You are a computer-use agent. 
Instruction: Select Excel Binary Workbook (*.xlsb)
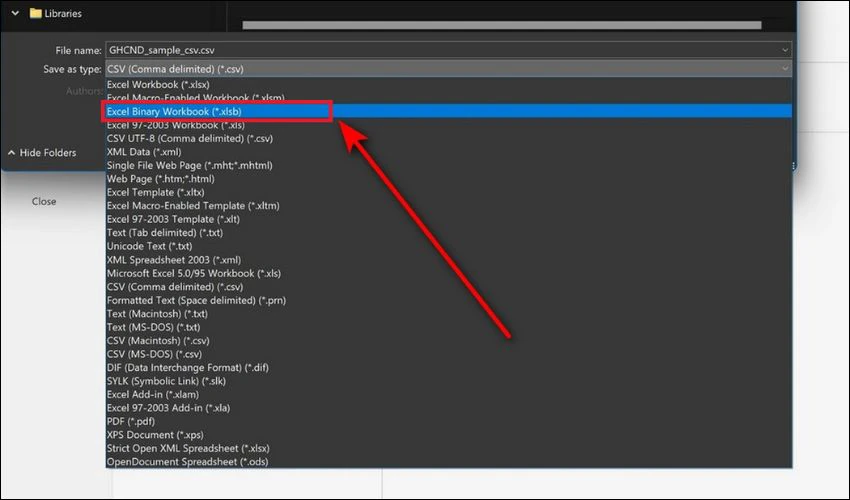click(449, 111)
